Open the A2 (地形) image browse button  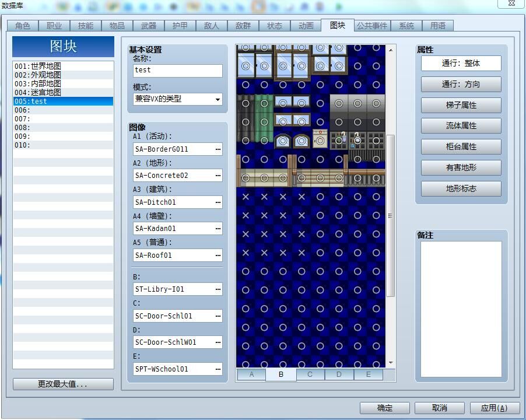pos(218,176)
